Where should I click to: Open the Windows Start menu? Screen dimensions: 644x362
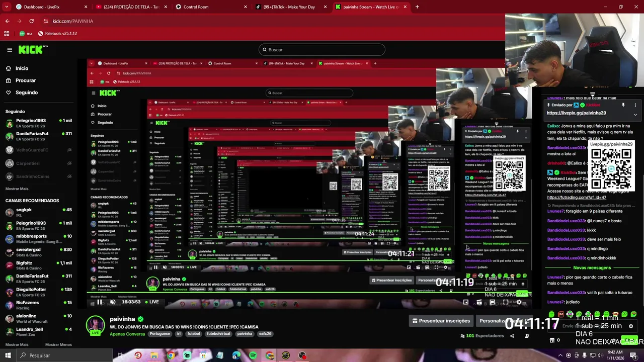pos(8,355)
